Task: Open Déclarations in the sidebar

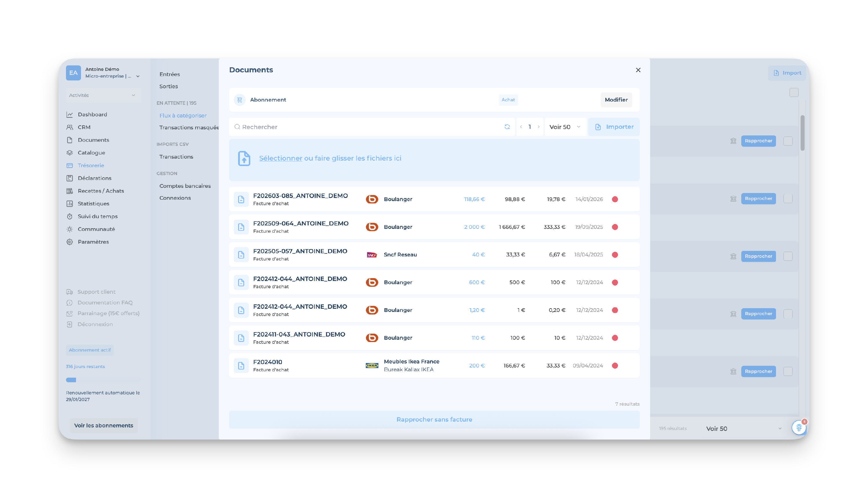Action: click(94, 178)
